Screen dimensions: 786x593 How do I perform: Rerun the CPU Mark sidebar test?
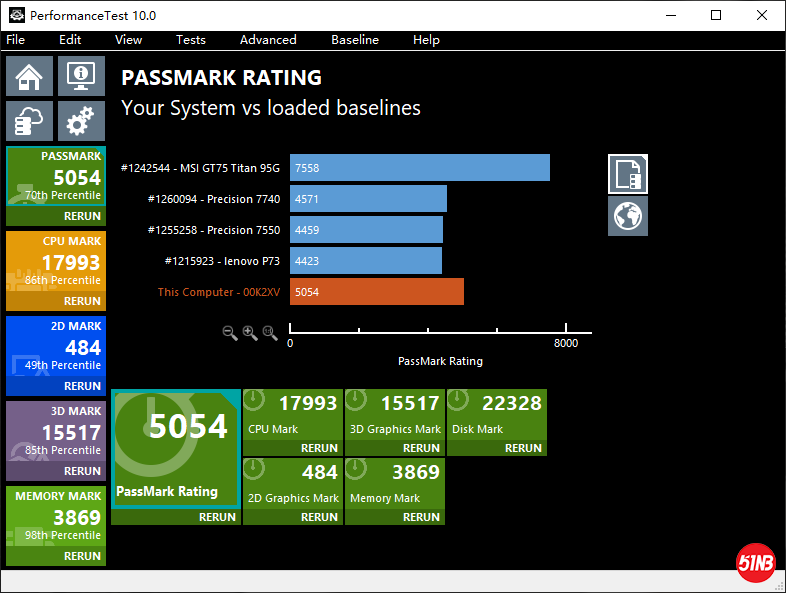tap(82, 301)
